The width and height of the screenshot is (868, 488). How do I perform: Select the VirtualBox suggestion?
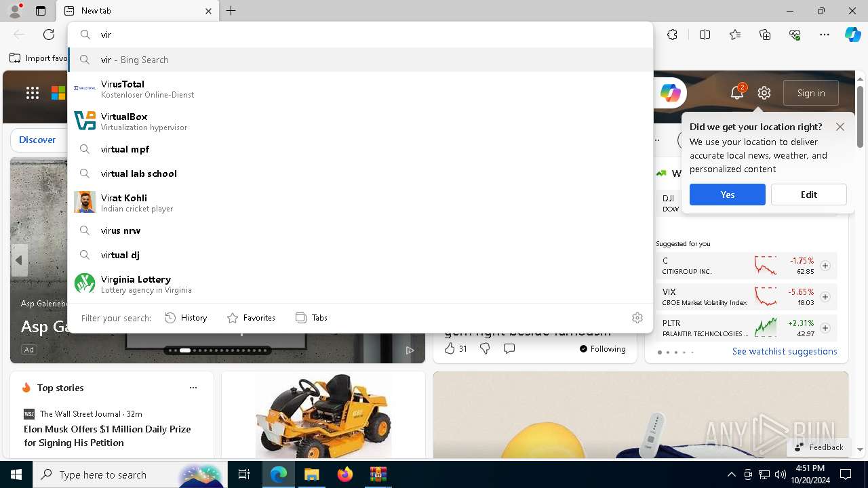(360, 121)
